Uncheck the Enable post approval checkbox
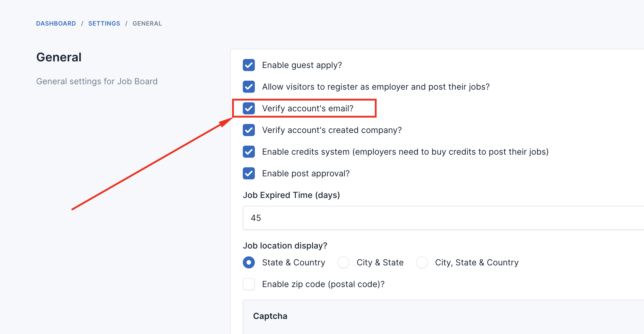 pyautogui.click(x=249, y=173)
